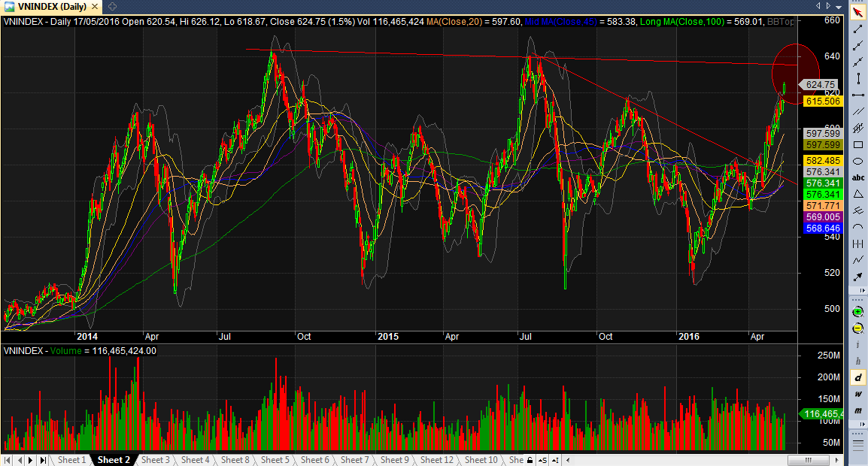Select the arrow pointer tool
The width and height of the screenshot is (868, 466).
[857, 12]
